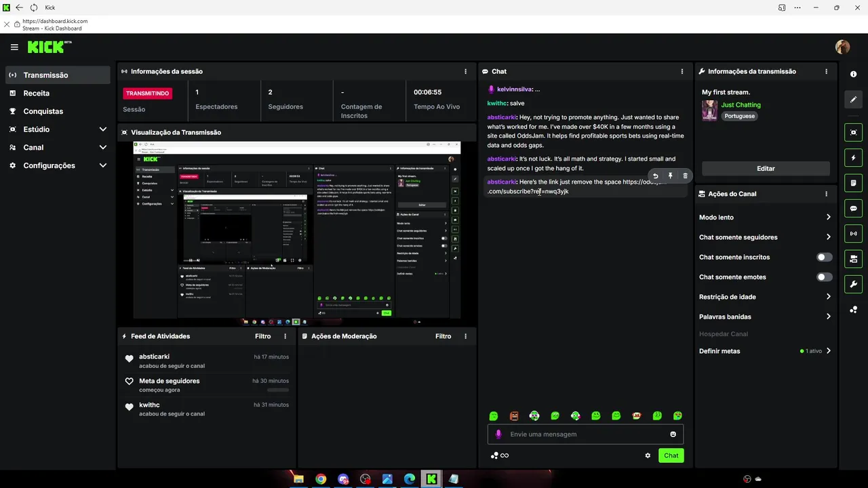Click the Just Chatting category thumbnail

coord(709,110)
